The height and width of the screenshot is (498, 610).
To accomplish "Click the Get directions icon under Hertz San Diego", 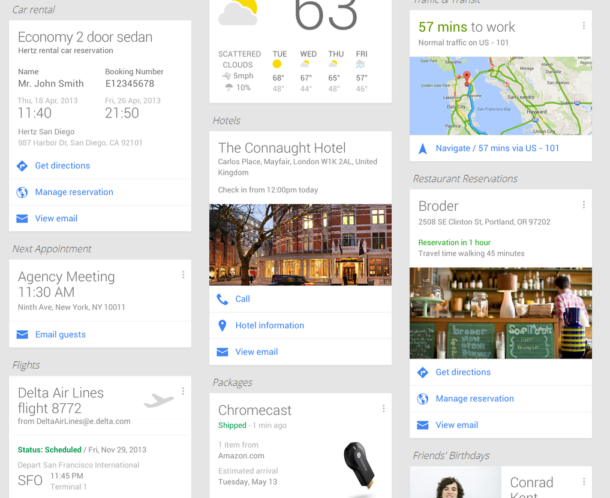I will pos(22,166).
